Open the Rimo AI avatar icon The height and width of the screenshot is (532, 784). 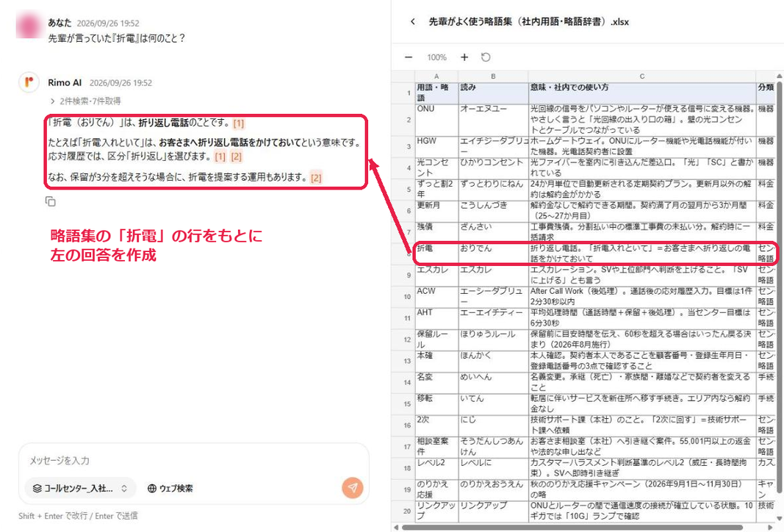[x=29, y=82]
